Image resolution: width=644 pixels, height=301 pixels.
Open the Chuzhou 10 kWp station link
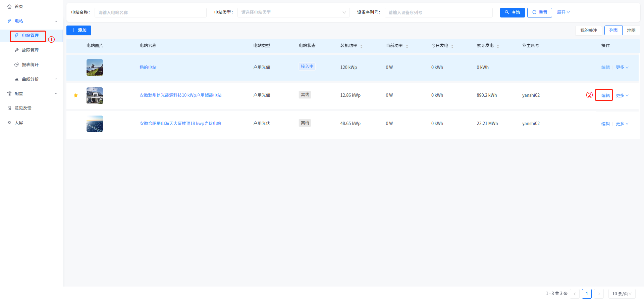point(180,95)
